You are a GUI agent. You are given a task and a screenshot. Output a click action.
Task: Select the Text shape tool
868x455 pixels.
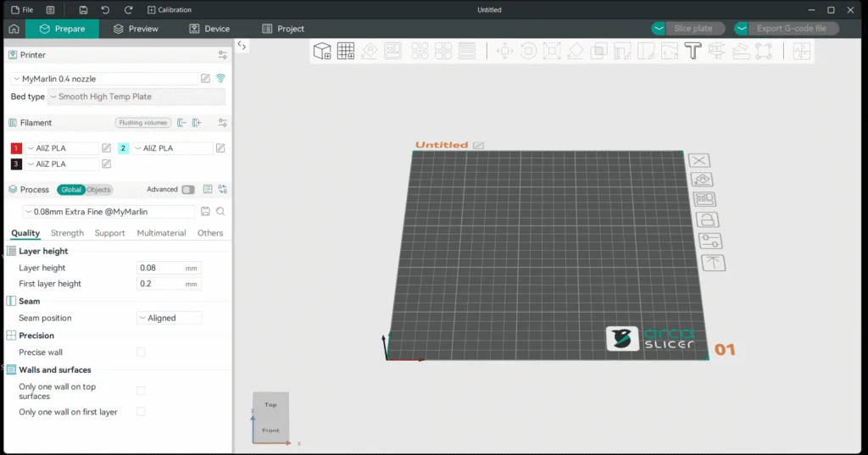click(x=693, y=51)
